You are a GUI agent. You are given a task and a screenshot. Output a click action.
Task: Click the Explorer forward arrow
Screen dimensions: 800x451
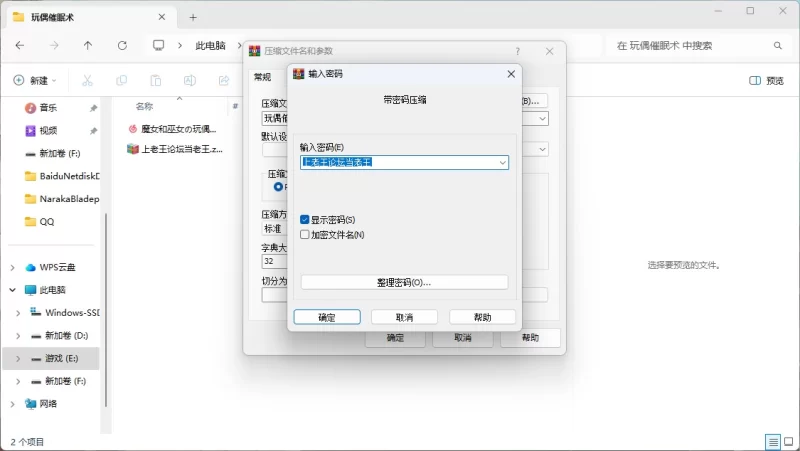tap(54, 45)
